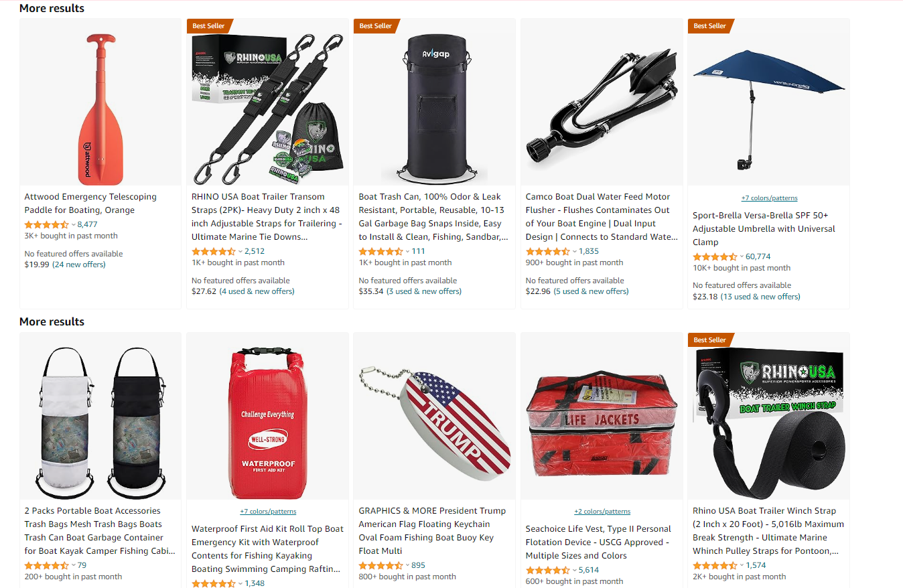903x588 pixels.
Task: Click the star rating for Camco Motor Flusher
Action: tap(548, 251)
